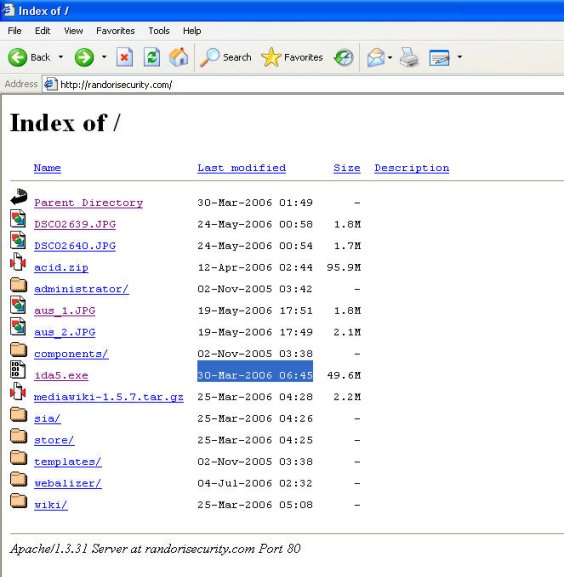564x577 pixels.
Task: Sort listing by the Name column link
Action: pyautogui.click(x=47, y=168)
